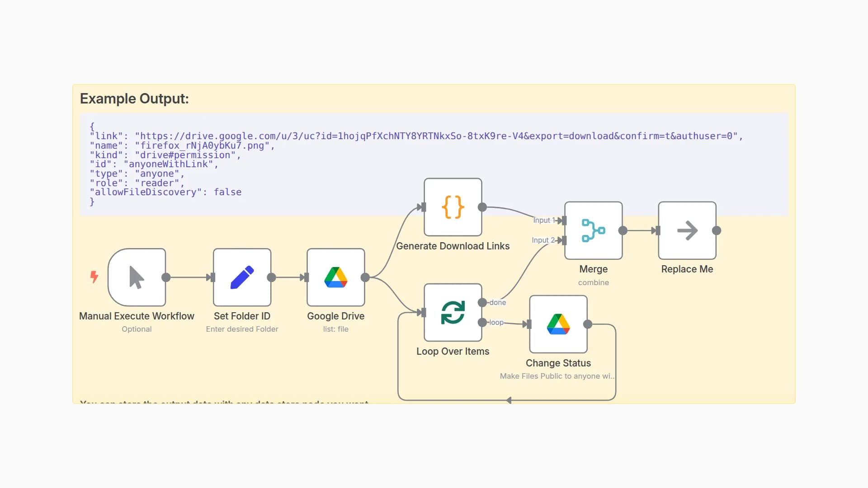Open the Google Drive list file node
The image size is (868, 488).
coord(336,277)
